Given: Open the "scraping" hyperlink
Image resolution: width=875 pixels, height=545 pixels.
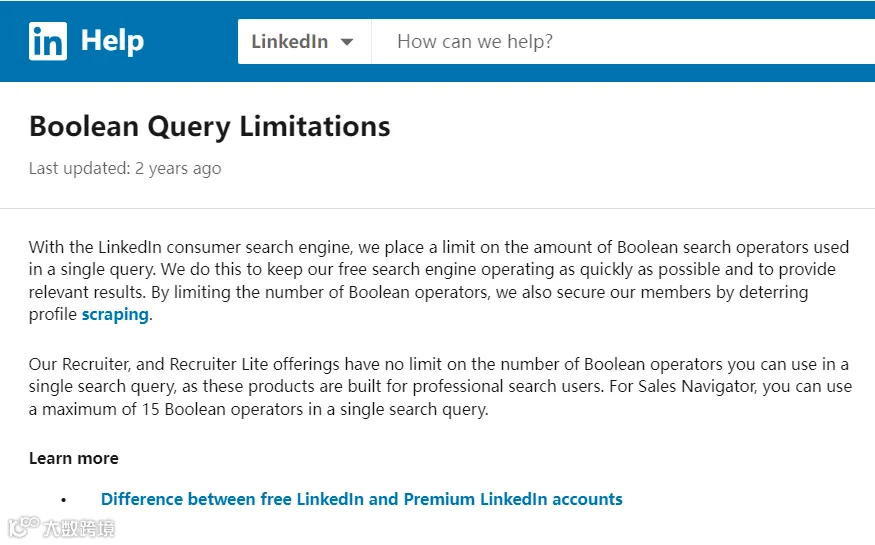Looking at the screenshot, I should 115,314.
